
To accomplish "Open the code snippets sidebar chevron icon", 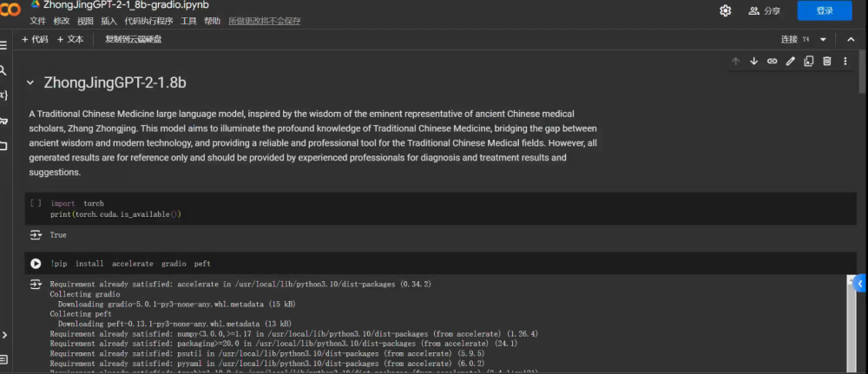I will pyautogui.click(x=4, y=335).
